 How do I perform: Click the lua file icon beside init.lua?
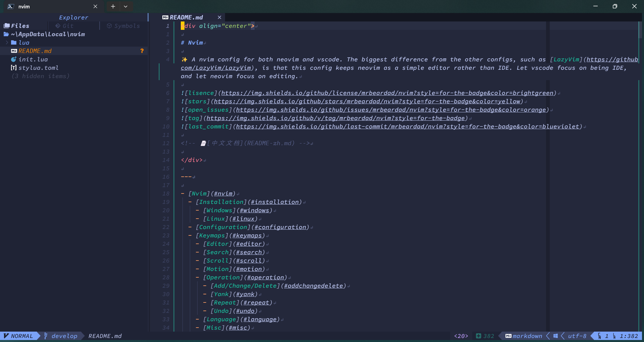pos(14,59)
